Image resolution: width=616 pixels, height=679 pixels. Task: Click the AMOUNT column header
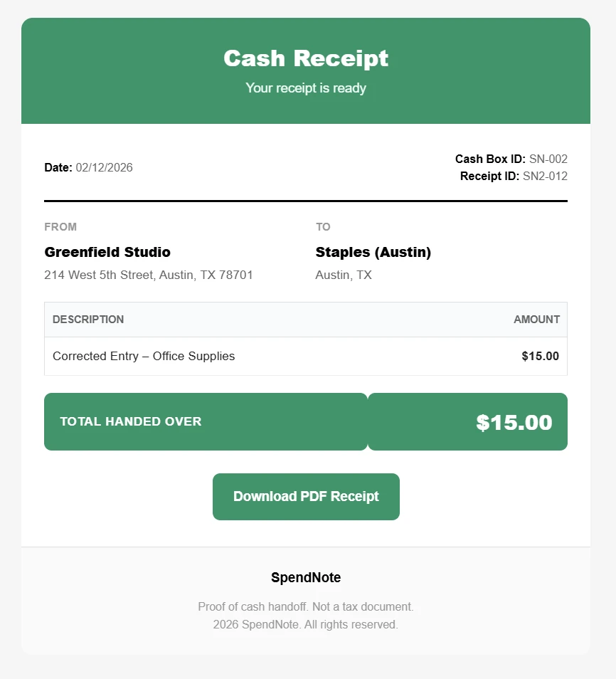click(536, 320)
